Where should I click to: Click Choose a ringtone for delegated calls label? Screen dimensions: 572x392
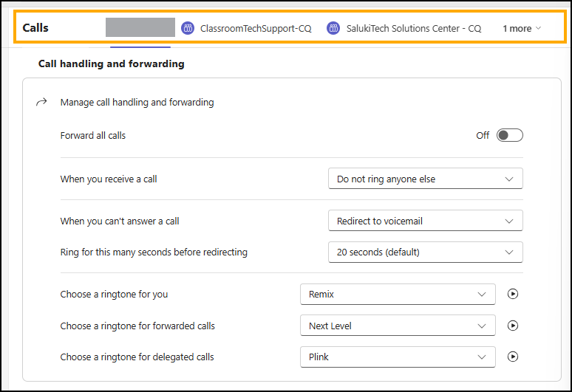137,357
